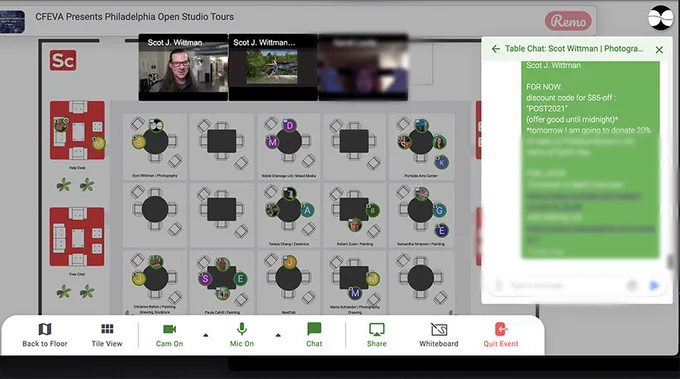
Task: Click the B avatar at Robert Zurer table
Action: point(373,211)
